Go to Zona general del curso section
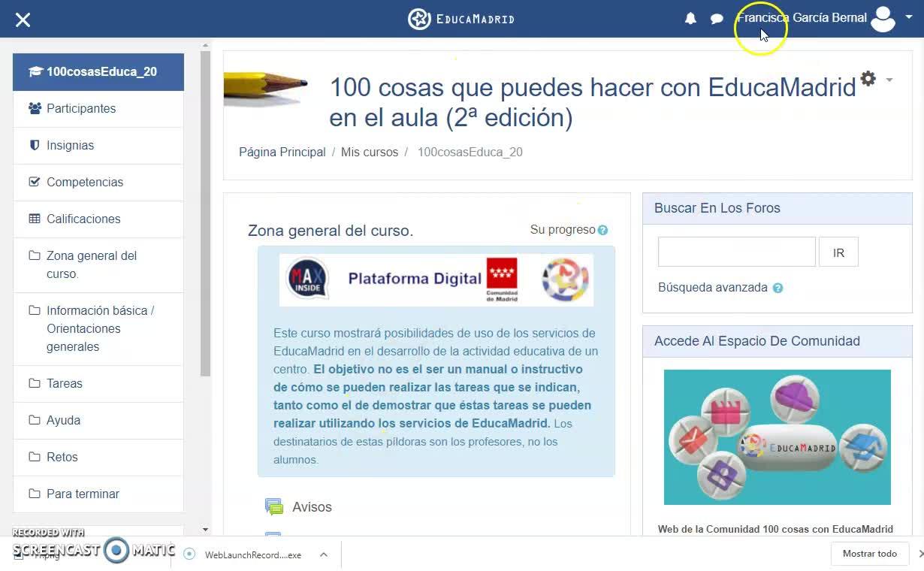Viewport: 924px width, 571px height. [98, 265]
